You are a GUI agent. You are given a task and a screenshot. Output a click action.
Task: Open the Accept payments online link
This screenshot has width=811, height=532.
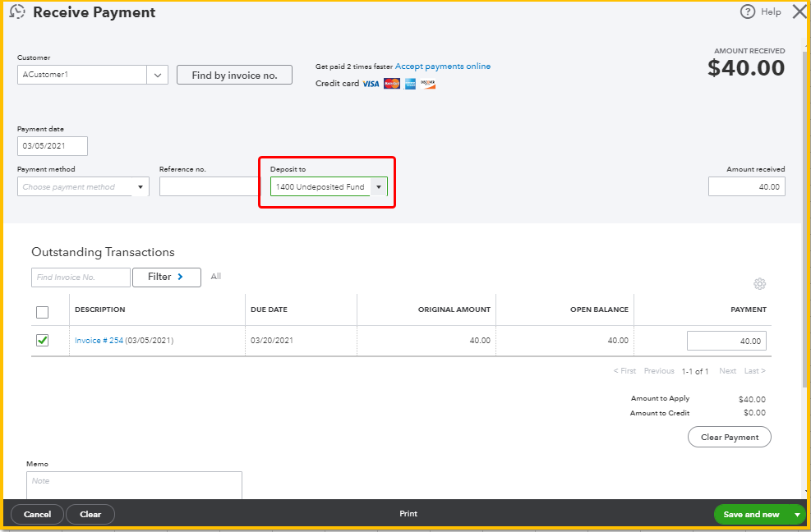pos(445,66)
